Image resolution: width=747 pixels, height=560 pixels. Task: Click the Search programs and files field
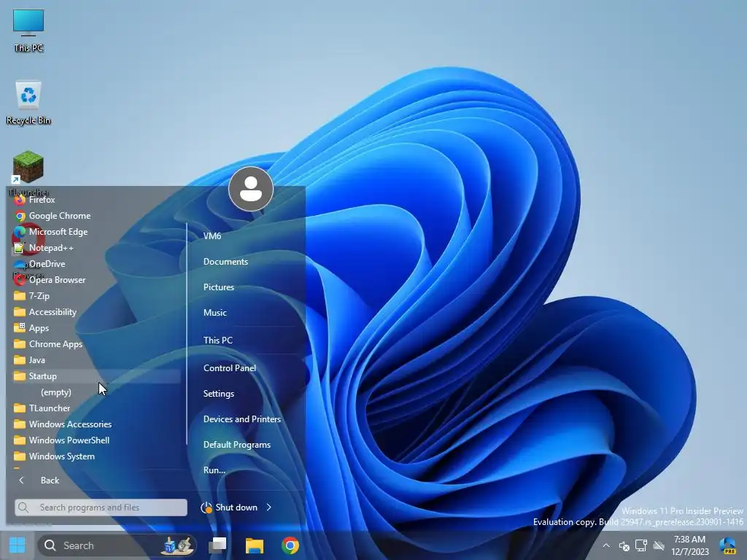coord(101,507)
